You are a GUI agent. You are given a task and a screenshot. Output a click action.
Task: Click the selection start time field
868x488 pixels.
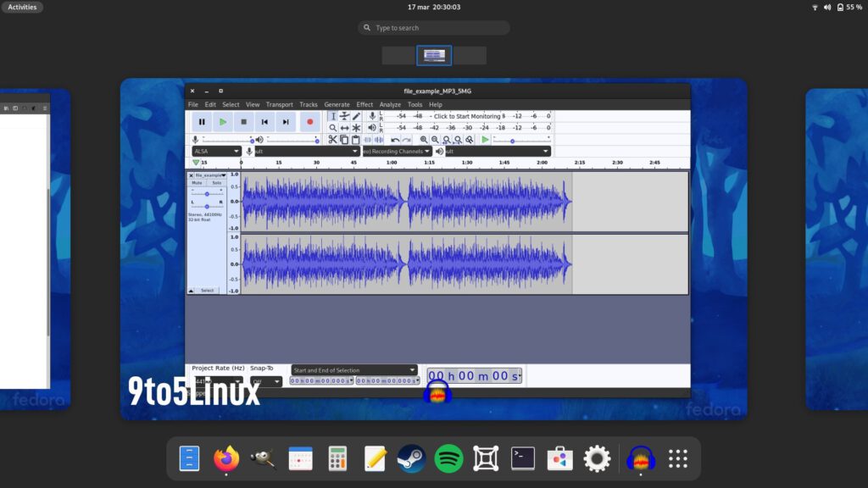pyautogui.click(x=321, y=380)
